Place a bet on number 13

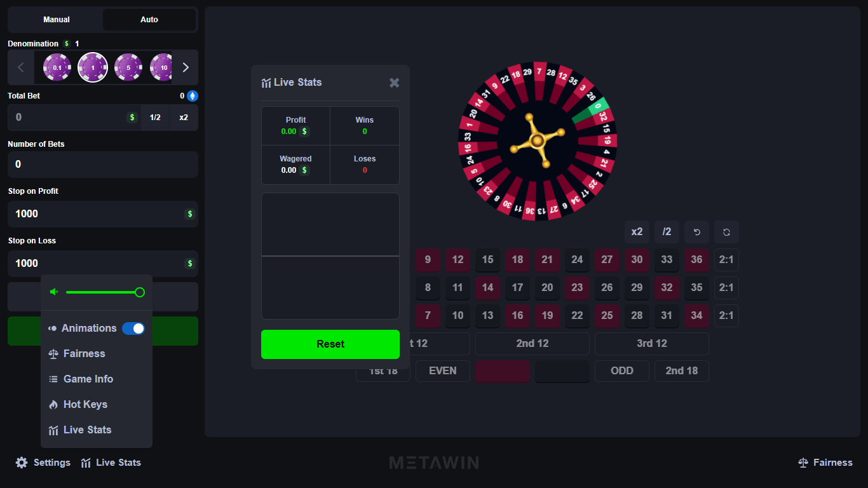coord(487,316)
